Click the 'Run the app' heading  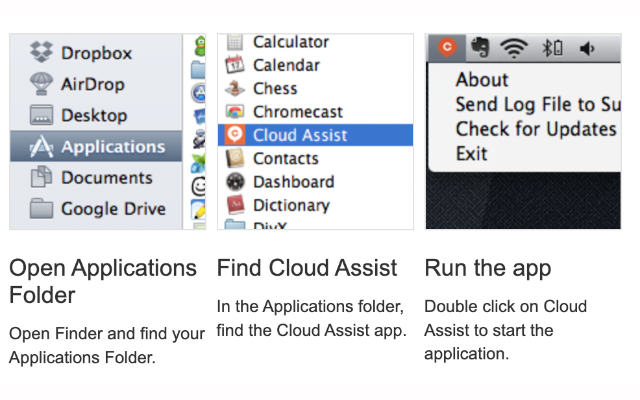[x=488, y=269]
